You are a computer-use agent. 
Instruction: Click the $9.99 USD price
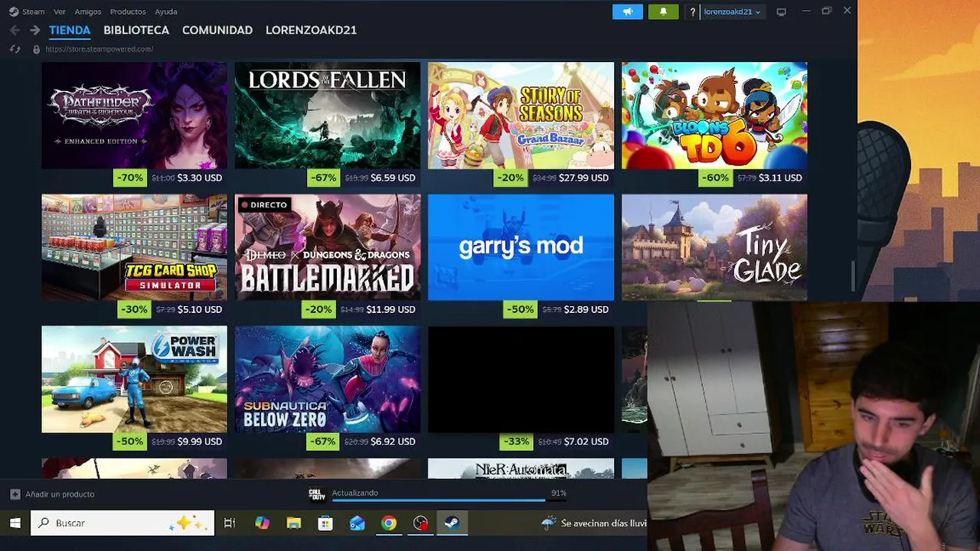pyautogui.click(x=200, y=442)
